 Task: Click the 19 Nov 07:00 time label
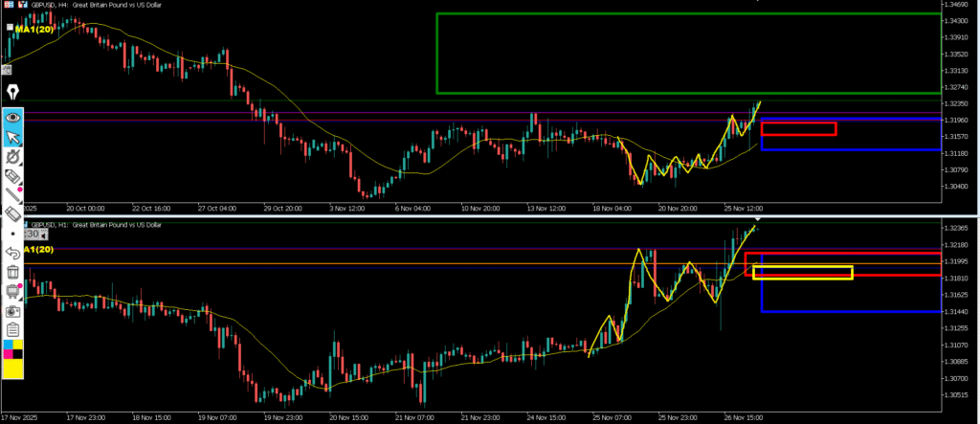tap(217, 417)
